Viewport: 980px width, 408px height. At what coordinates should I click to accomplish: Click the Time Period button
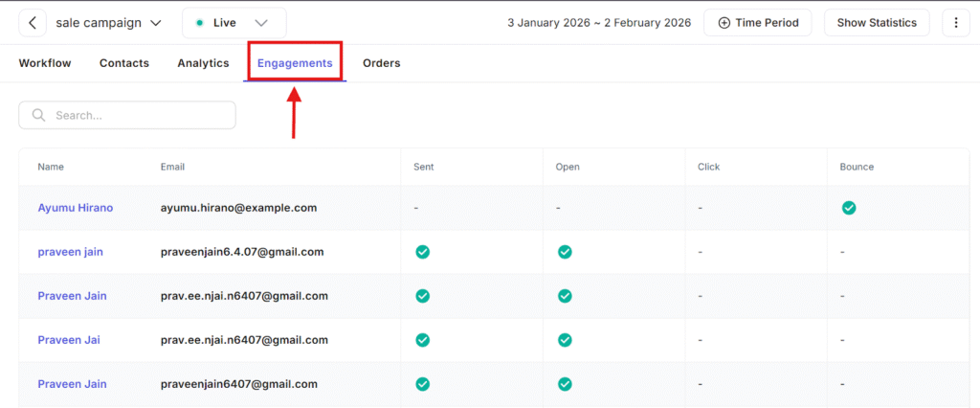coord(757,22)
